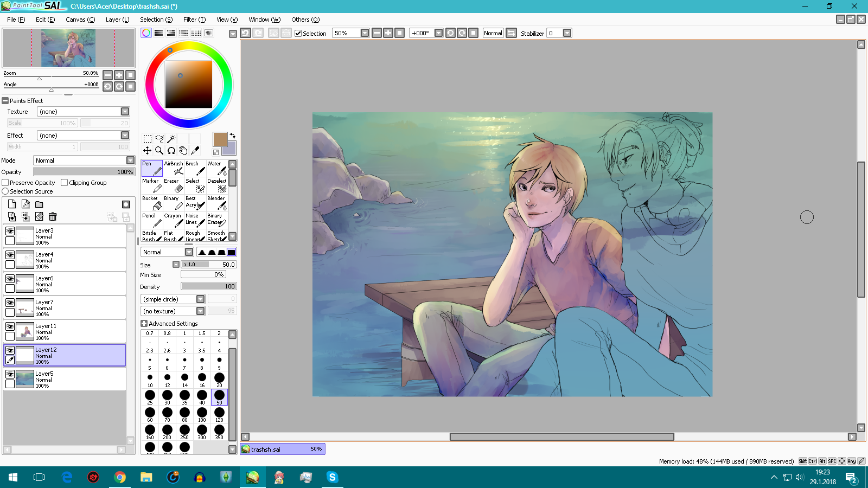Expand the Stabilizer value dropdown
The height and width of the screenshot is (488, 868).
567,33
